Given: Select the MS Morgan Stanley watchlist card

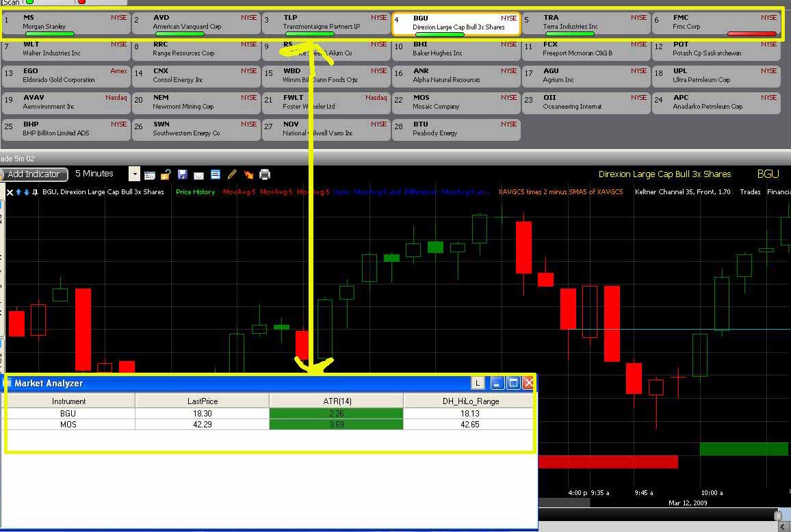Looking at the screenshot, I should tap(66, 24).
